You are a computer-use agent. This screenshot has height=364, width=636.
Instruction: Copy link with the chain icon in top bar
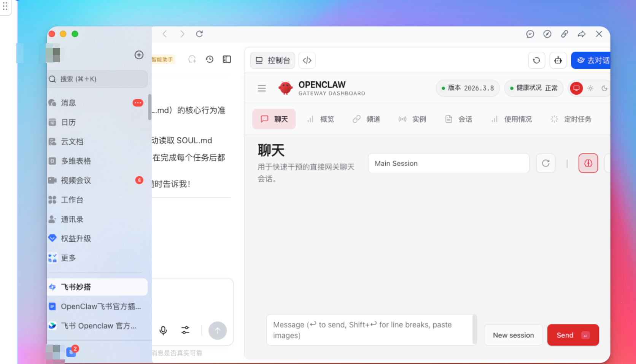564,34
